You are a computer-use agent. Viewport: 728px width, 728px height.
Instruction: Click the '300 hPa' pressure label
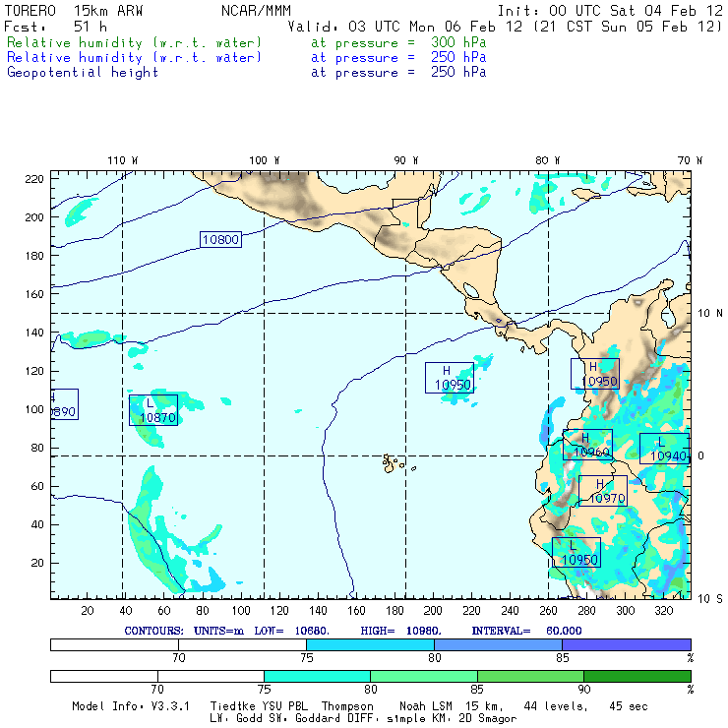click(x=458, y=42)
